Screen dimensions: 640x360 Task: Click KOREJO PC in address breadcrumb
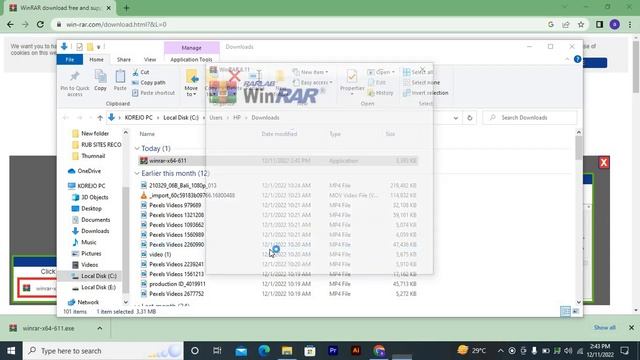(x=138, y=118)
